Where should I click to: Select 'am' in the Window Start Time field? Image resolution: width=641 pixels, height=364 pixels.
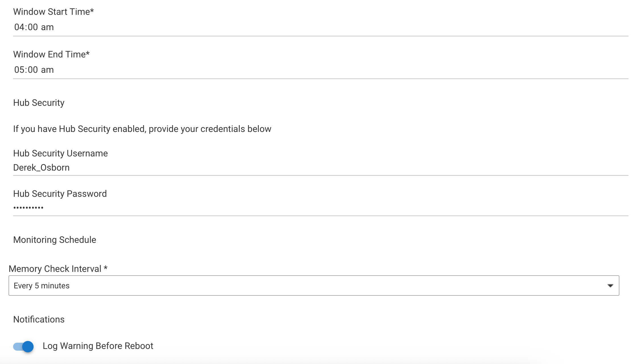click(x=47, y=27)
